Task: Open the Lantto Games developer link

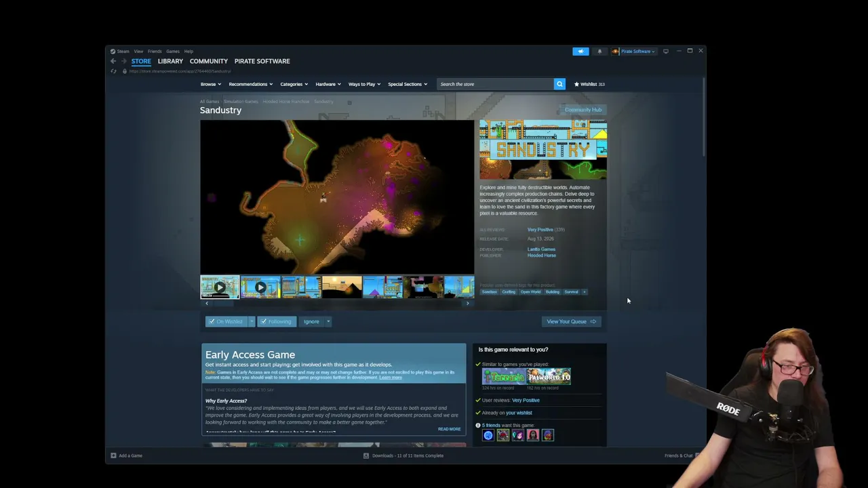Action: tap(541, 249)
